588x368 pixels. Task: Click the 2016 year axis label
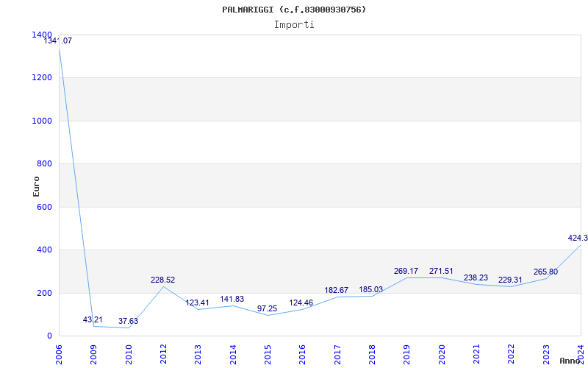pyautogui.click(x=303, y=355)
